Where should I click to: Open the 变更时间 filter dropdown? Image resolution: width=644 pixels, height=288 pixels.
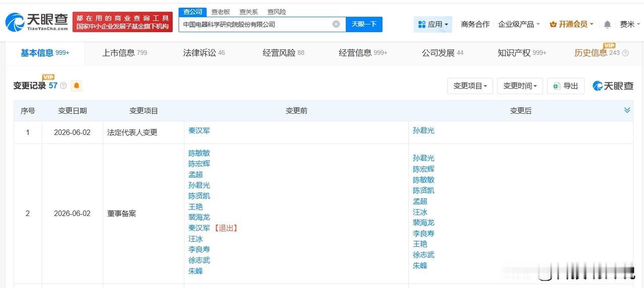click(520, 86)
